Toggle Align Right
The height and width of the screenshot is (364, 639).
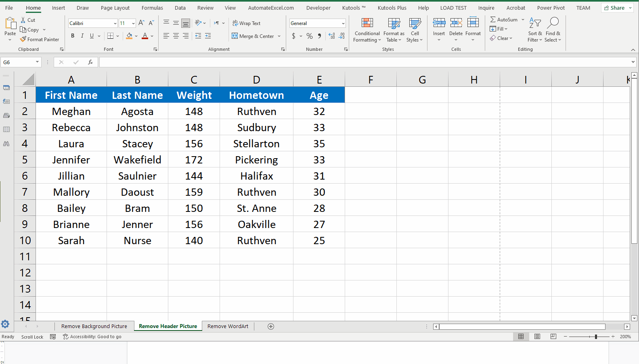tap(186, 36)
